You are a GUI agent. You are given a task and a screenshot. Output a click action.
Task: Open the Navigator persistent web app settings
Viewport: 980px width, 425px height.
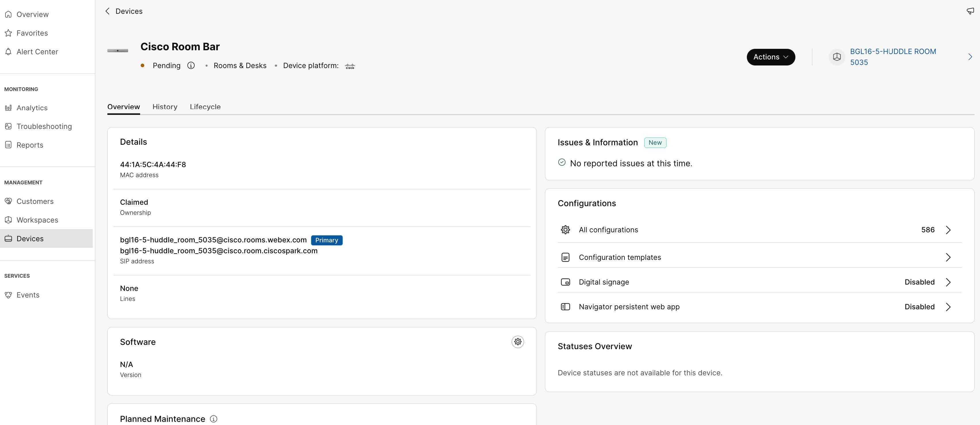[948, 307]
